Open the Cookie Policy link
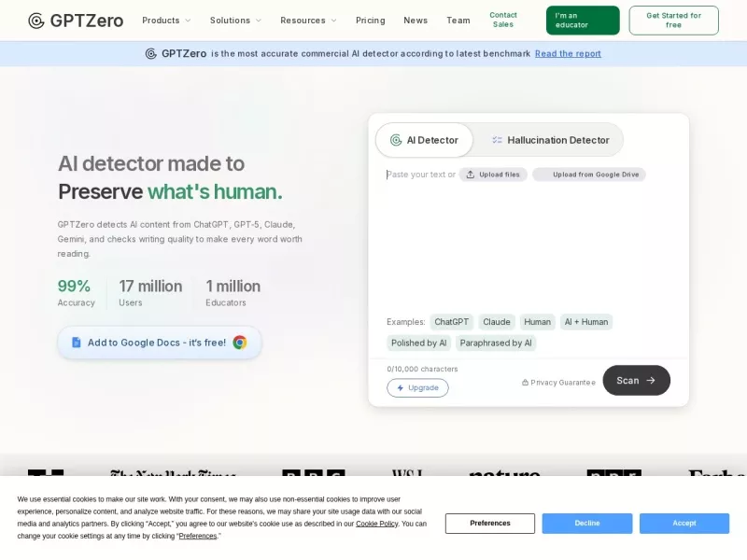 click(x=377, y=524)
